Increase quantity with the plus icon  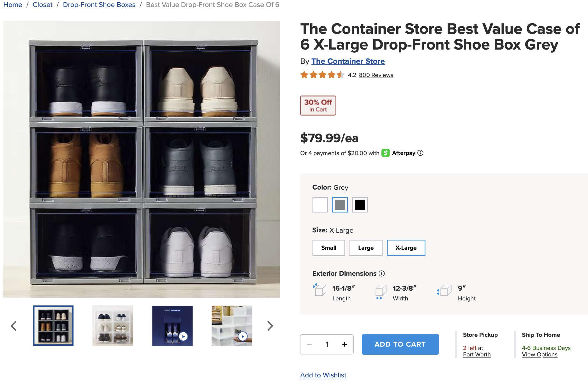tap(344, 344)
